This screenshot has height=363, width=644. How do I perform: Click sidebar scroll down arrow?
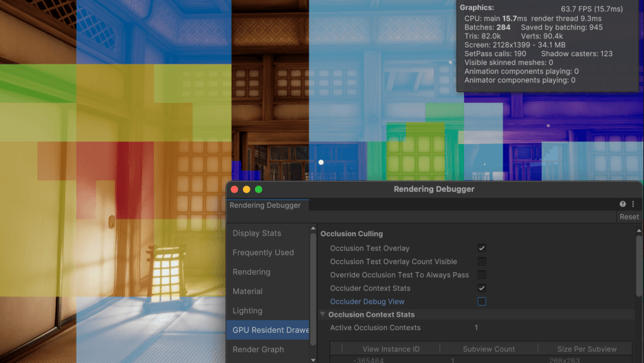tap(313, 360)
